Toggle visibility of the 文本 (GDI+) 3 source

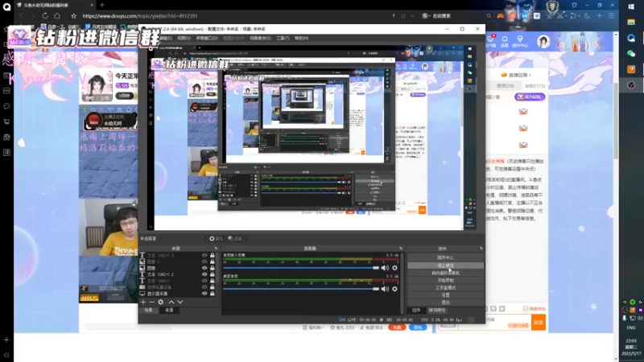pos(204,255)
